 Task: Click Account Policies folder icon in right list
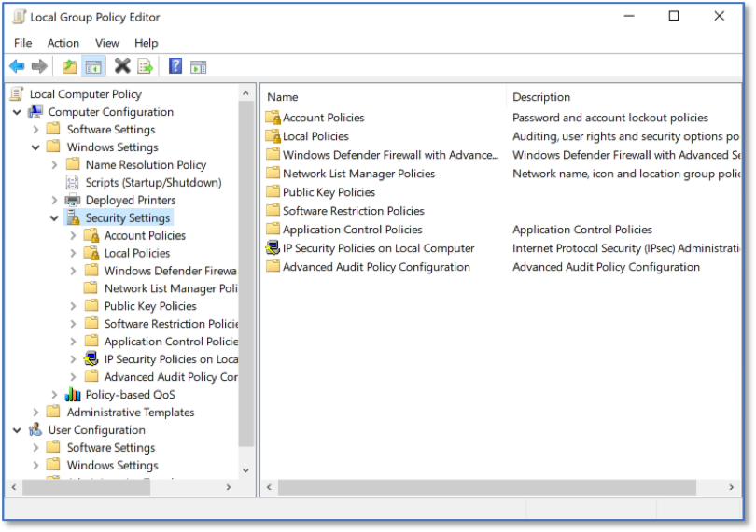(x=273, y=118)
